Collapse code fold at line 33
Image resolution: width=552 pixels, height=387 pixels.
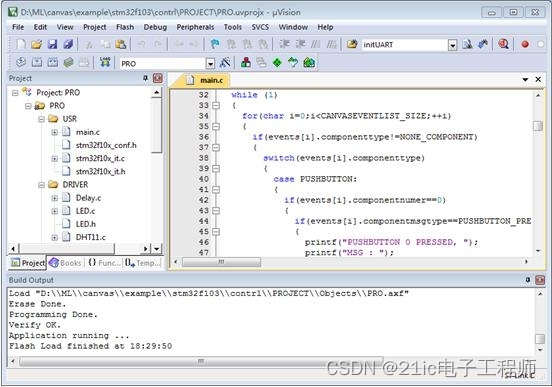pos(216,105)
